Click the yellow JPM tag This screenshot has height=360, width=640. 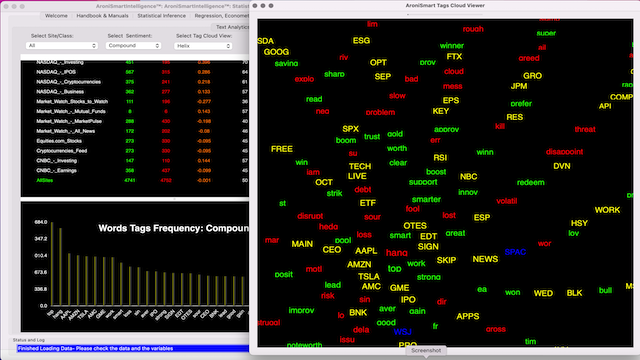click(x=519, y=86)
